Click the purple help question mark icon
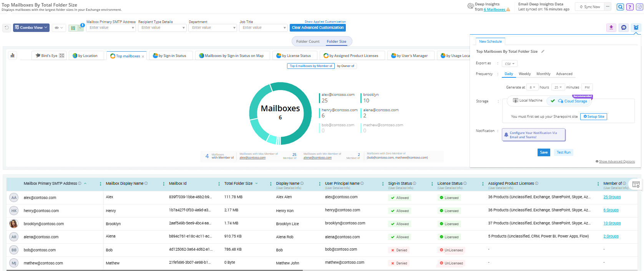Viewport: 644px width, 271px height. [x=630, y=7]
